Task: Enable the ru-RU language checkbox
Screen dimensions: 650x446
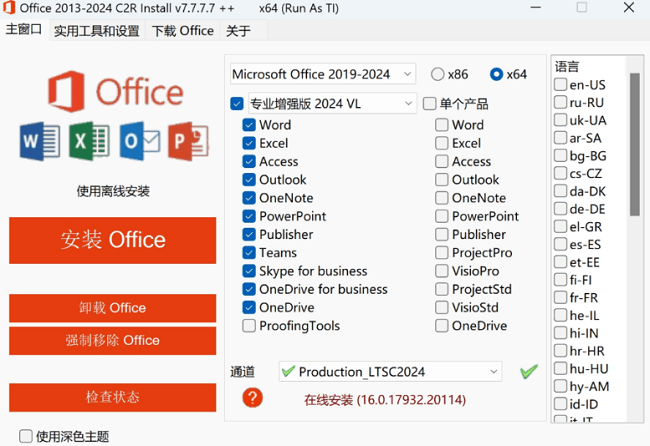Action: (x=560, y=102)
